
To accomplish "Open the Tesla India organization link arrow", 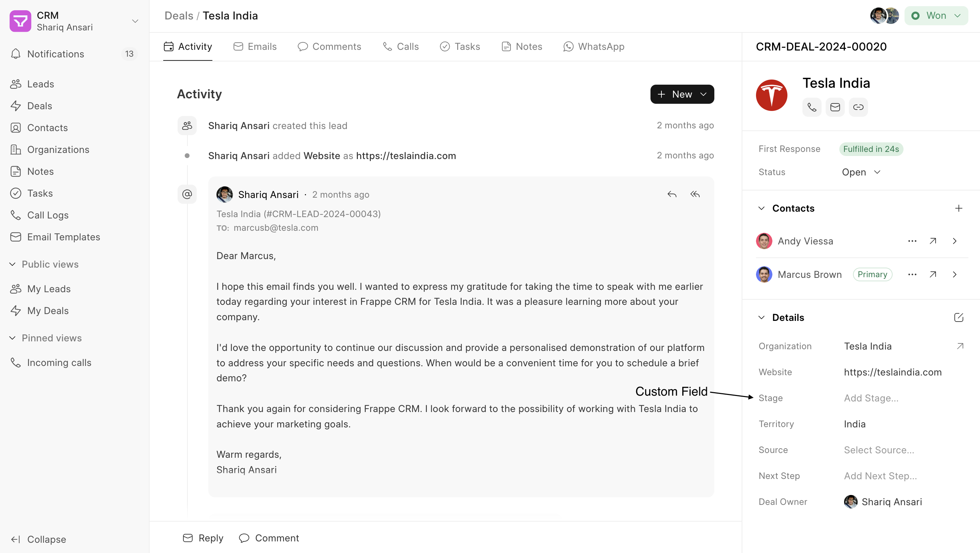I will click(960, 346).
